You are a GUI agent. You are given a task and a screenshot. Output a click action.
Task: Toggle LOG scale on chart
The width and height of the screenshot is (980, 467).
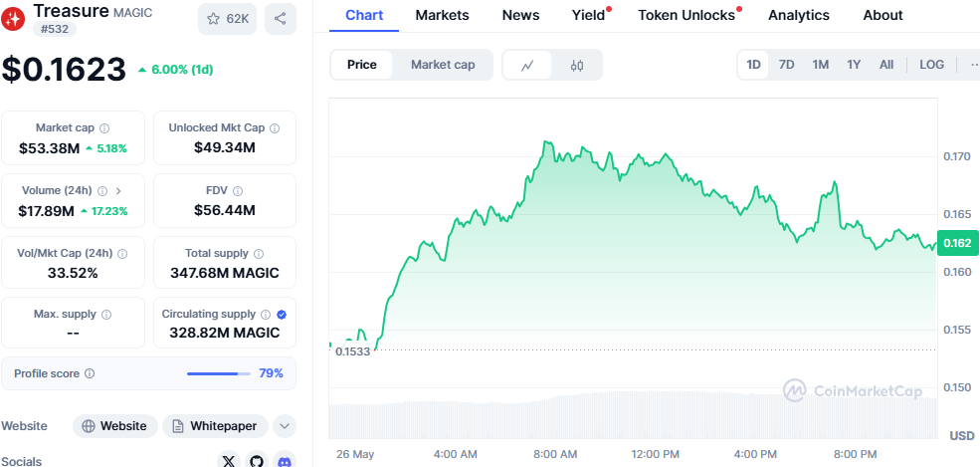(932, 65)
